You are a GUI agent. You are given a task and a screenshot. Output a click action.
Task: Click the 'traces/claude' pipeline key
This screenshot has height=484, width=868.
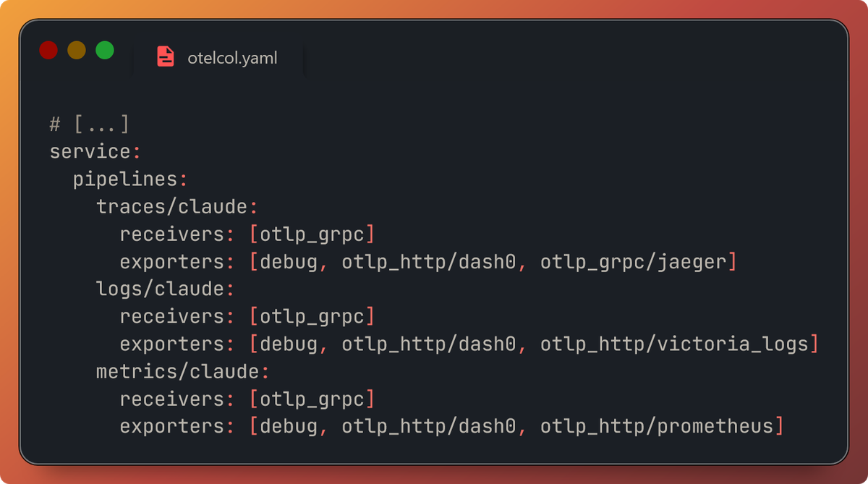click(x=172, y=207)
